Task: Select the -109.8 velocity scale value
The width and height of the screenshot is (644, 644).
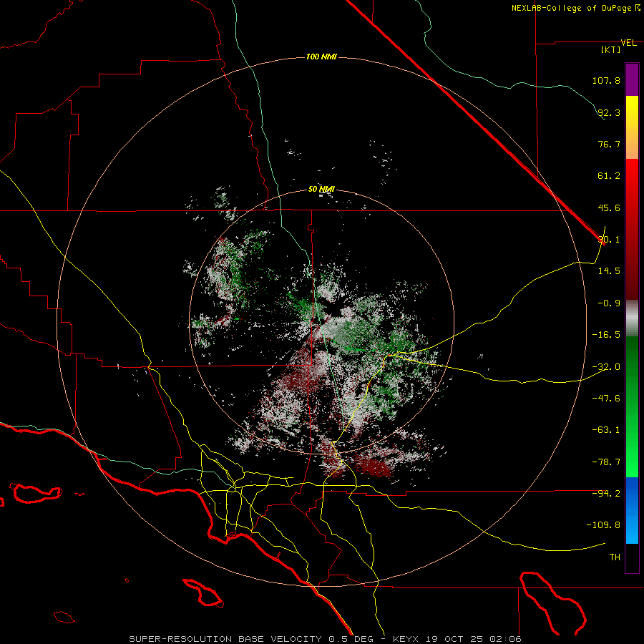Action: 603,525
